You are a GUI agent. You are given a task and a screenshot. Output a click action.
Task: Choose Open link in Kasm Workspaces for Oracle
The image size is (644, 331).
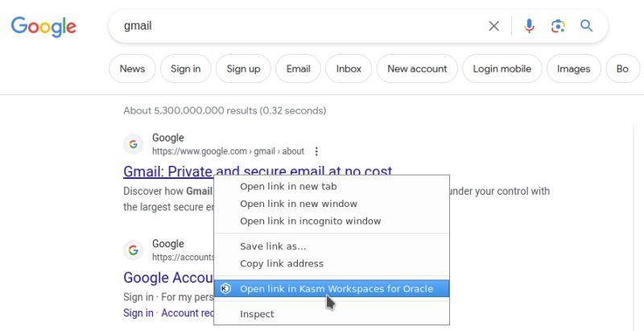332,288
